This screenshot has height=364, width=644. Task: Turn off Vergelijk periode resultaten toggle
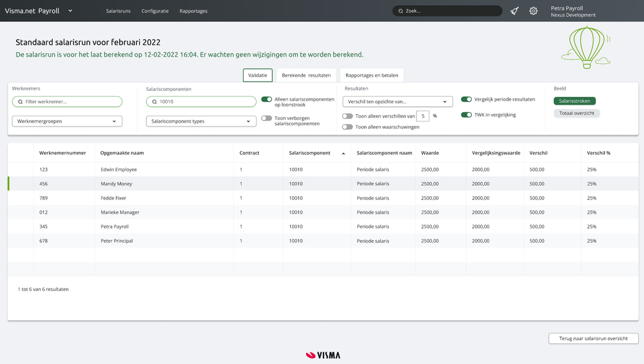click(466, 99)
